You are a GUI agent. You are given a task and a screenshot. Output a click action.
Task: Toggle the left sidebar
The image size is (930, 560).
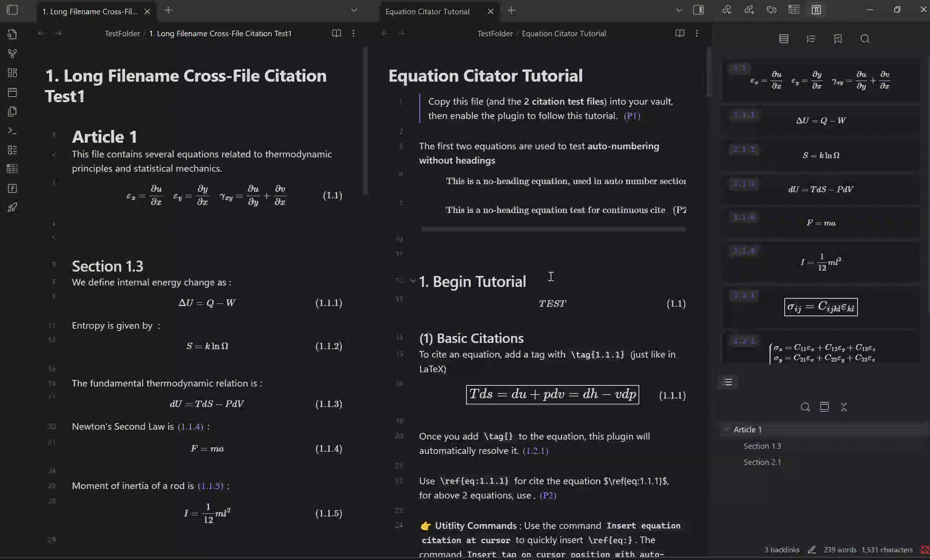[12, 10]
